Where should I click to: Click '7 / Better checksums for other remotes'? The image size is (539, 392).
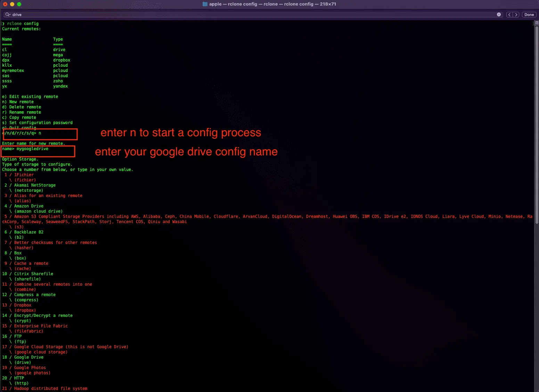[x=51, y=243]
